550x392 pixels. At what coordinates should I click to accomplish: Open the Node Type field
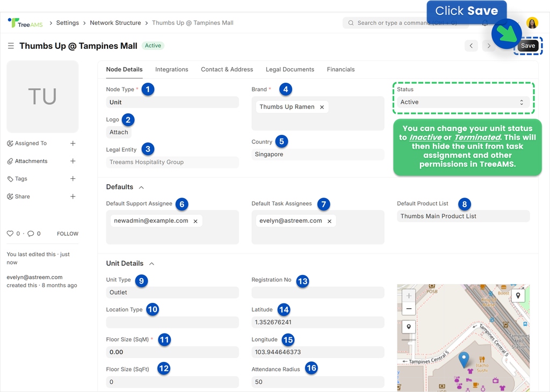pyautogui.click(x=172, y=103)
